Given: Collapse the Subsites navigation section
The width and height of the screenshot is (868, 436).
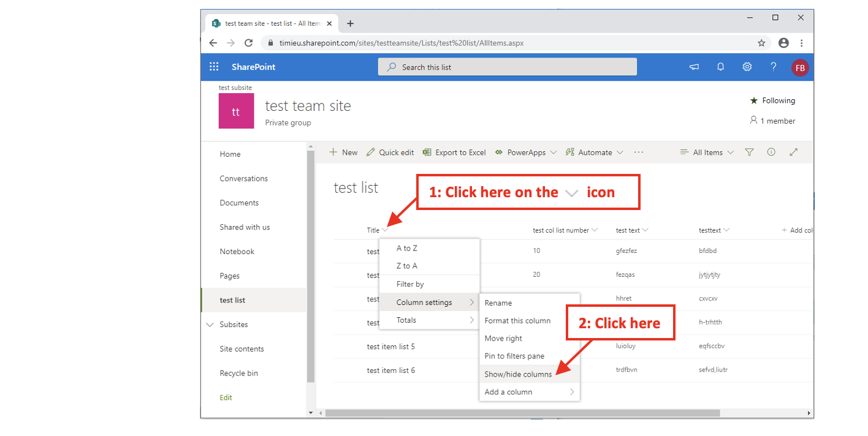Looking at the screenshot, I should click(x=210, y=325).
